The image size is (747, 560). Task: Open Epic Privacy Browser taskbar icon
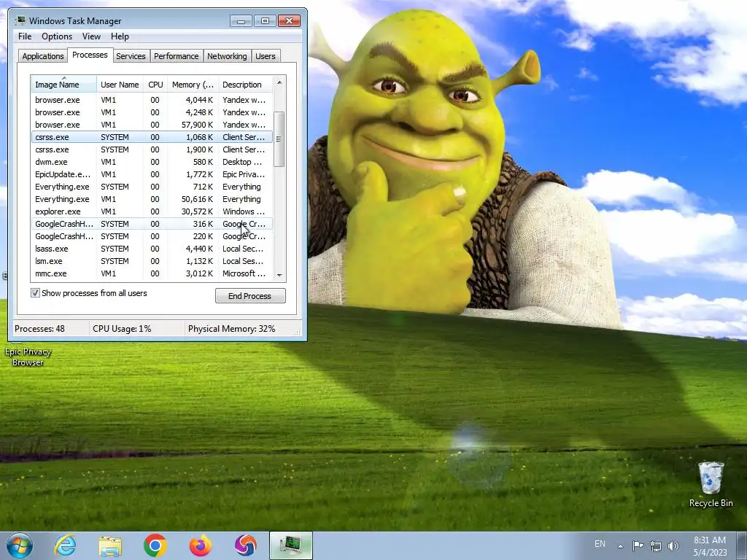[x=245, y=545]
